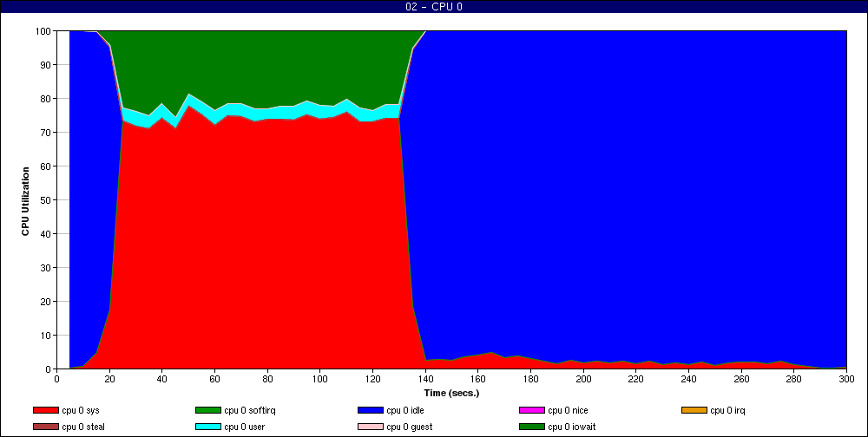The image size is (868, 437).
Task: Click the 20 tick label on time axis
Action: [x=109, y=379]
